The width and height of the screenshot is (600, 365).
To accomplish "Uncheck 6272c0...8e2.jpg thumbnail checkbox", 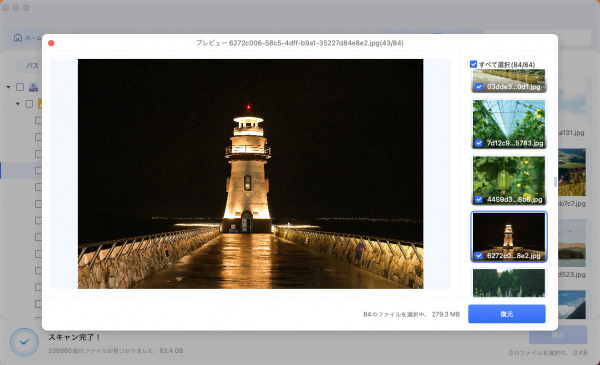I will tap(479, 256).
